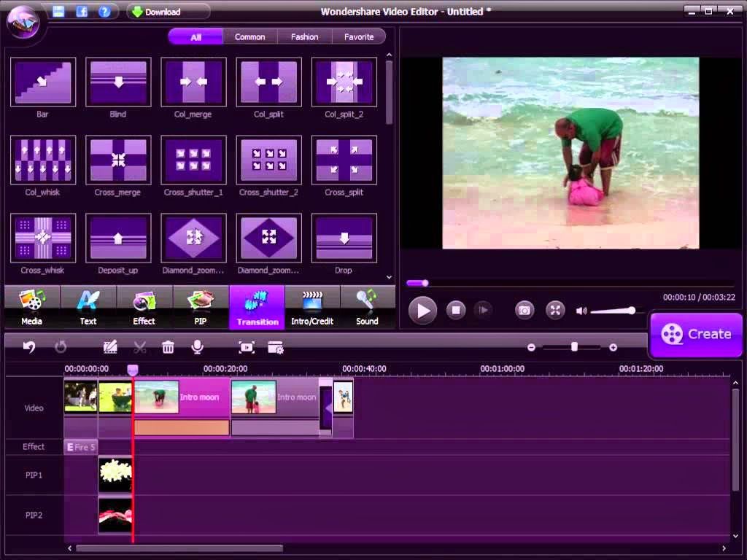Select the Fire 5 effect clip
747x560 pixels.
click(x=80, y=447)
